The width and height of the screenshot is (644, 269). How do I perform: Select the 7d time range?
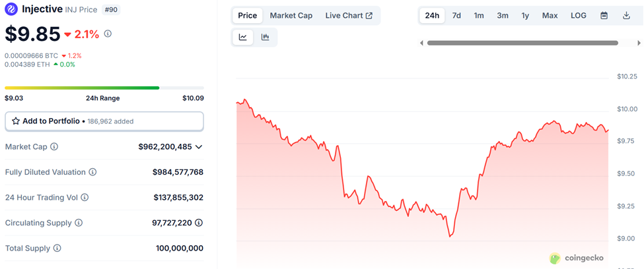click(456, 16)
